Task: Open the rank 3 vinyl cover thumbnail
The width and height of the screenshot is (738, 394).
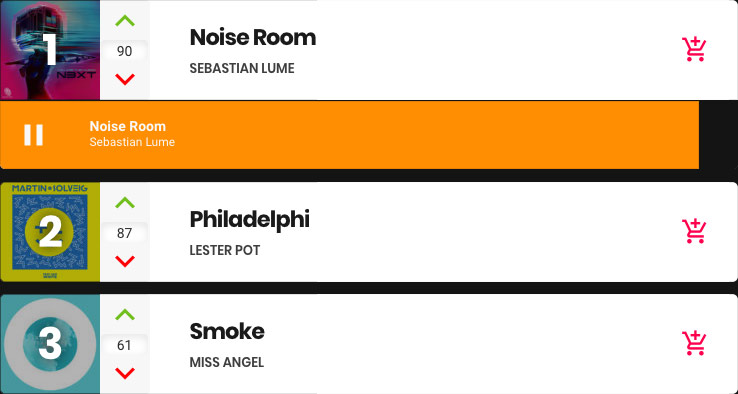Action: point(50,344)
